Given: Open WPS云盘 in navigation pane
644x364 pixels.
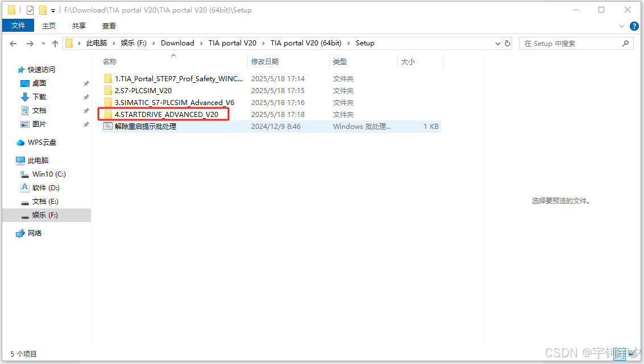Looking at the screenshot, I should [42, 143].
